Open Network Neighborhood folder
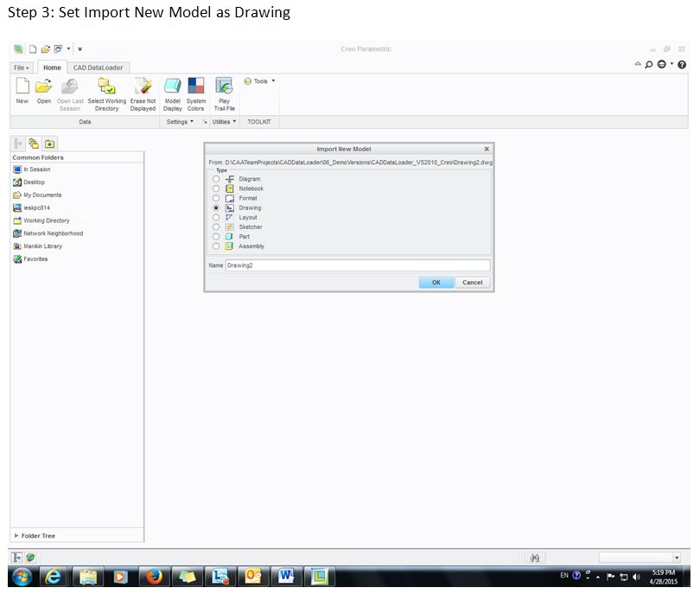Viewport: 700px width, 594px height. point(48,233)
